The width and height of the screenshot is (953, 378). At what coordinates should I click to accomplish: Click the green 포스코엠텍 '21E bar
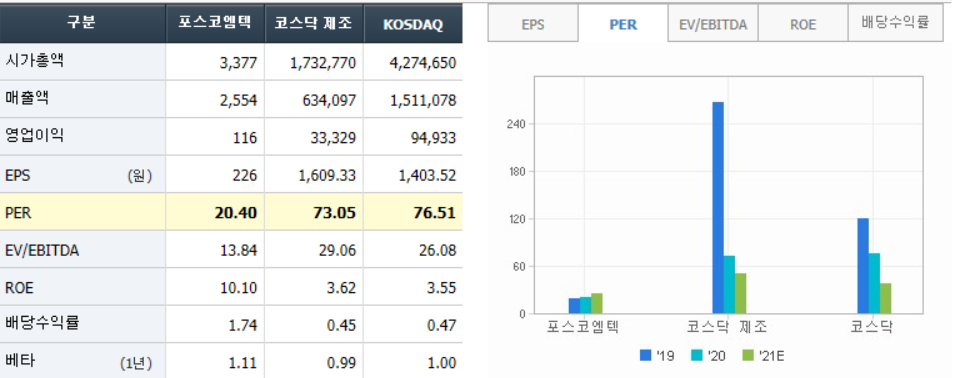[597, 304]
